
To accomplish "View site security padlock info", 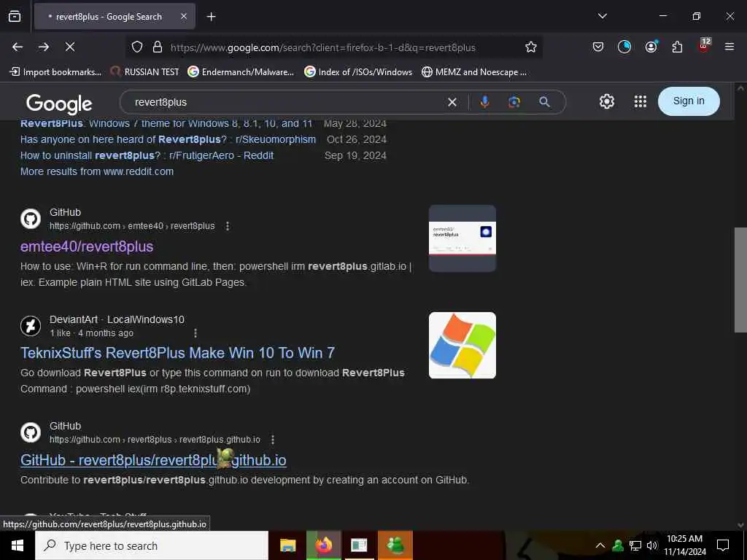I will (x=158, y=47).
